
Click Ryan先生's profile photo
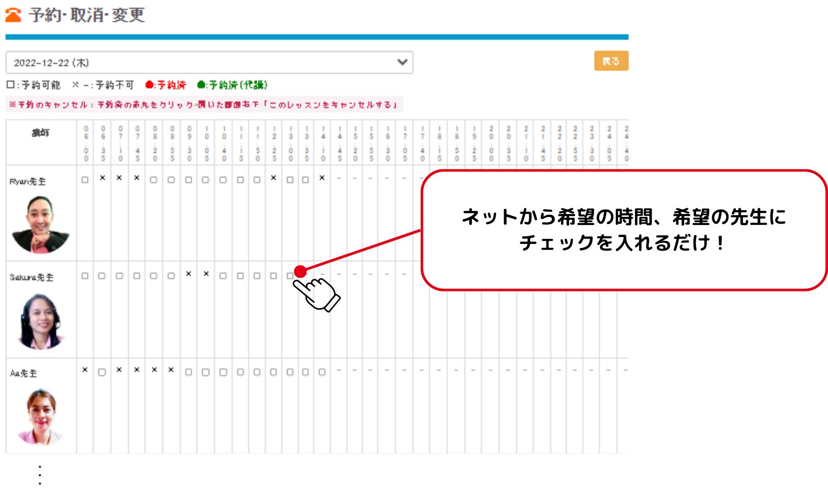point(40,224)
